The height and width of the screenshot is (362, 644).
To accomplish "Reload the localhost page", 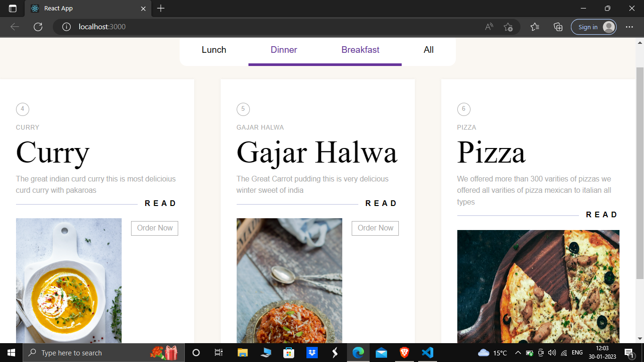I will [38, 27].
